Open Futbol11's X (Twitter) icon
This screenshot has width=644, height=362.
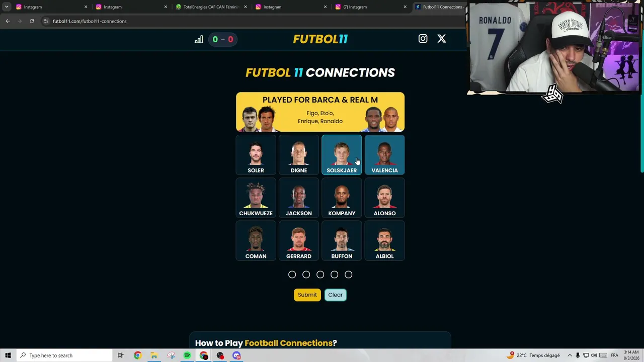pos(442,39)
